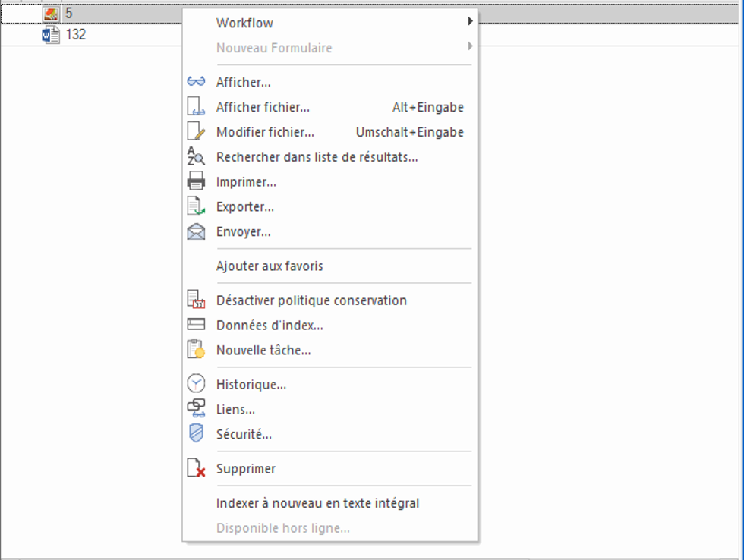Open the Workflow submenu entry
Viewport: 744px width, 560px height.
tap(244, 23)
